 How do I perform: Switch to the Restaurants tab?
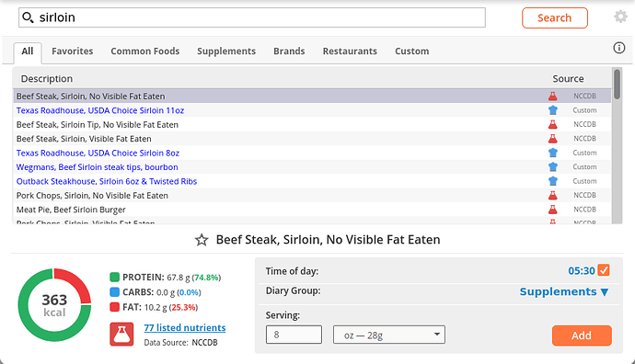350,51
